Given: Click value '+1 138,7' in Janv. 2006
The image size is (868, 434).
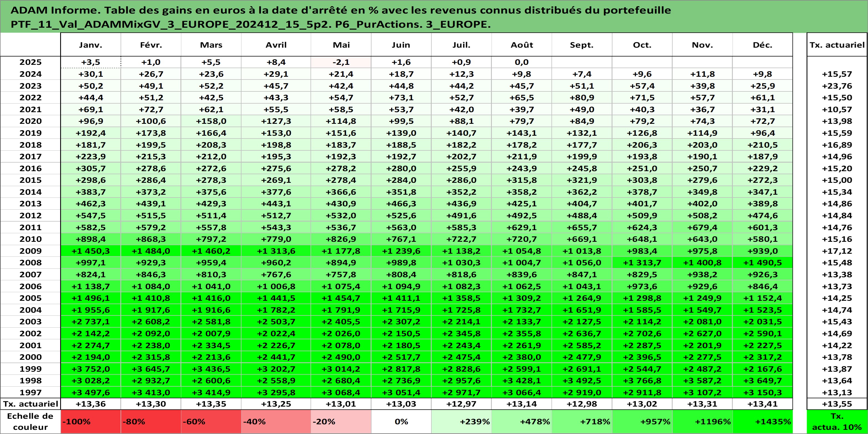Looking at the screenshot, I should (91, 286).
